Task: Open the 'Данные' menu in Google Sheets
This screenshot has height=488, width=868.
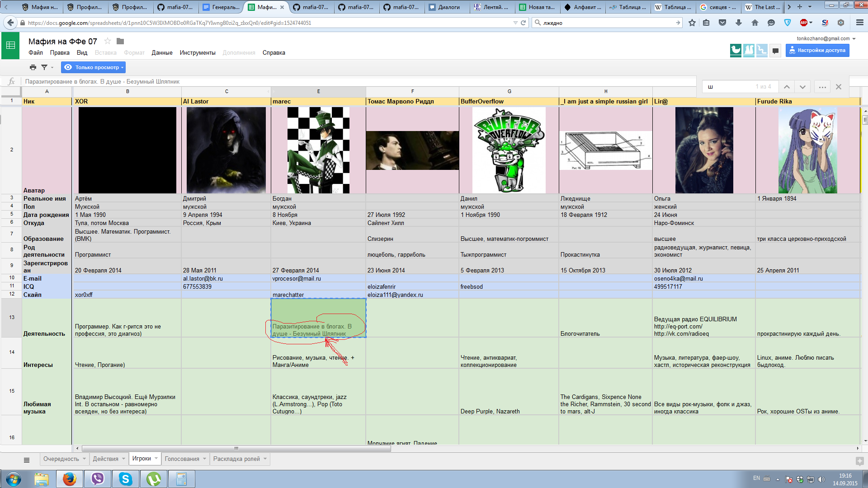Action: [161, 52]
